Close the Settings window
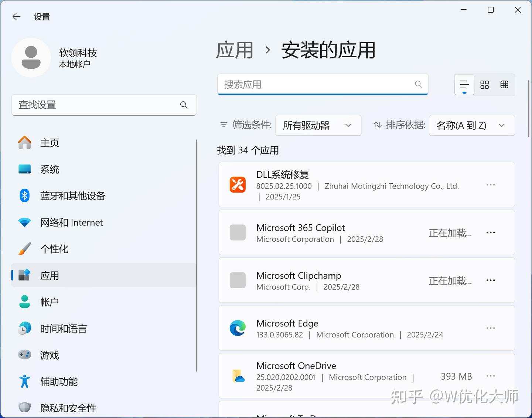Viewport: 532px width, 418px height. [x=518, y=10]
